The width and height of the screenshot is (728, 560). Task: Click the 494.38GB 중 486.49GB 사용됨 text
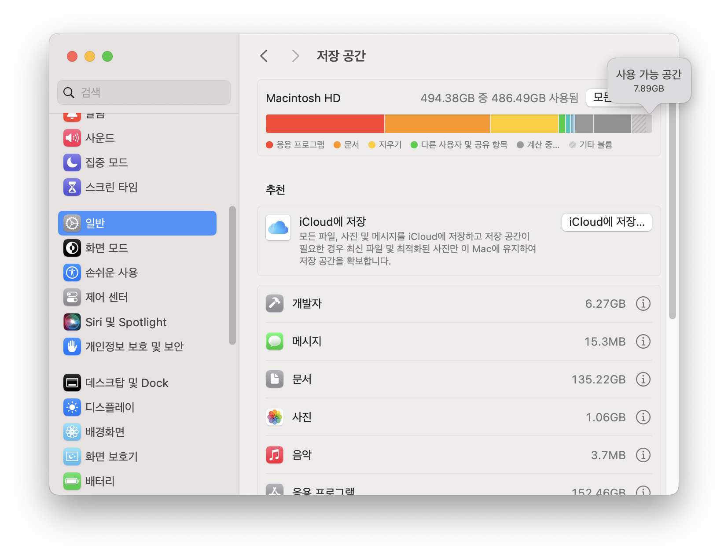click(x=499, y=98)
